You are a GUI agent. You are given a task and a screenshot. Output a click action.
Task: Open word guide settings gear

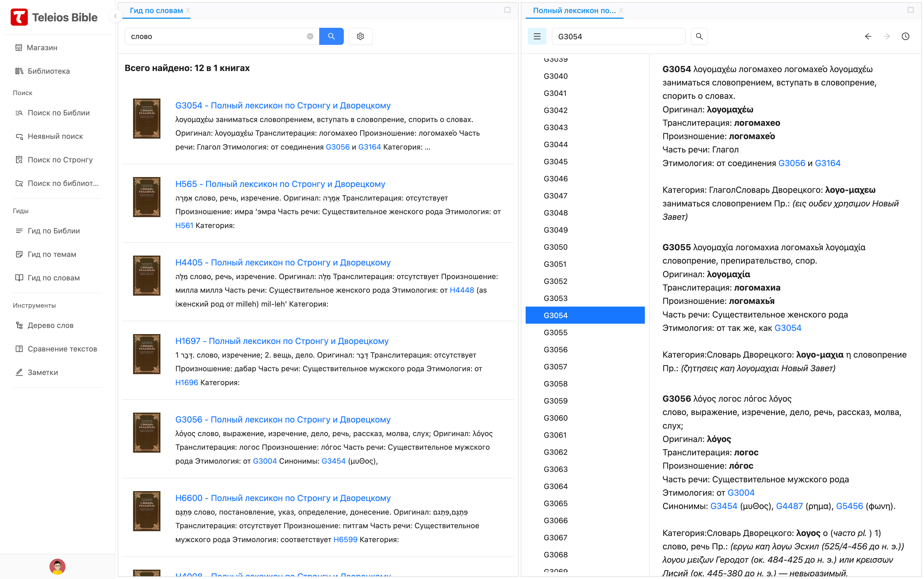[x=360, y=36]
